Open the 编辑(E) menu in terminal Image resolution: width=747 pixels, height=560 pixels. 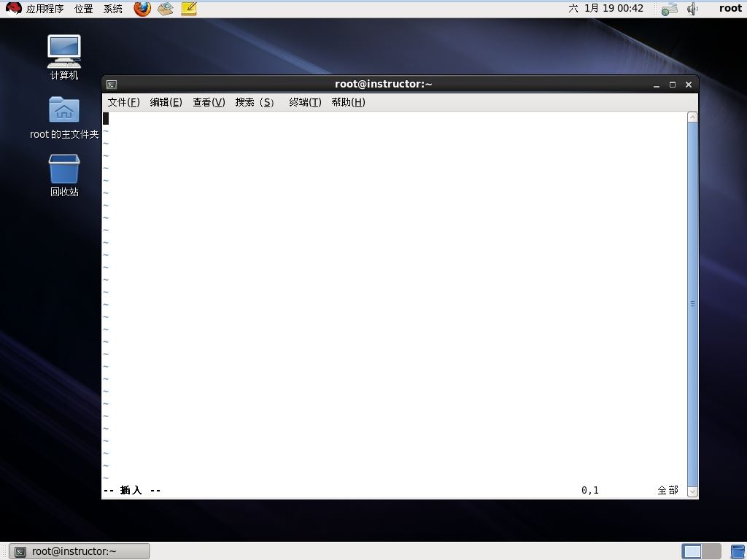pyautogui.click(x=166, y=102)
